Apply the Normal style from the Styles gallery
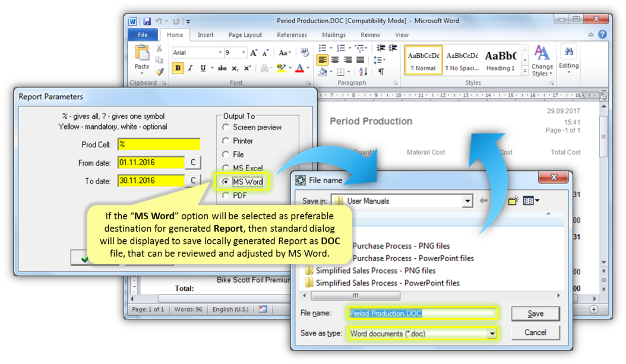The image size is (626, 364). click(x=423, y=60)
